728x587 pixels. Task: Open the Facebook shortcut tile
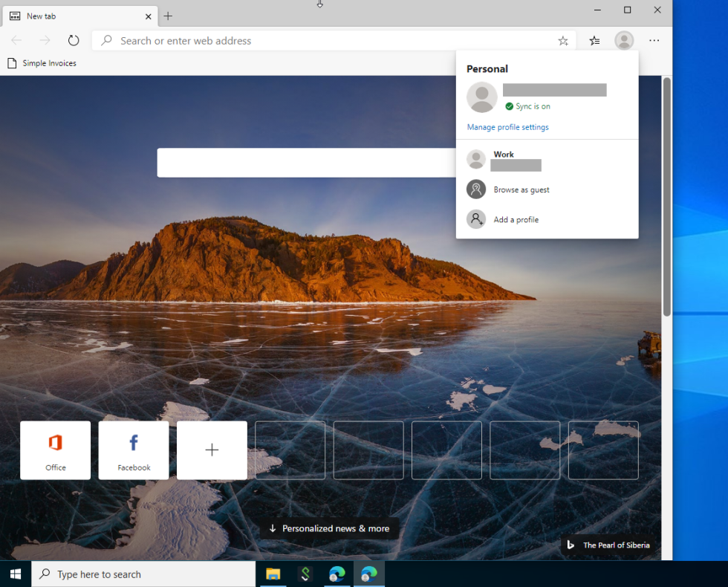[x=133, y=450]
